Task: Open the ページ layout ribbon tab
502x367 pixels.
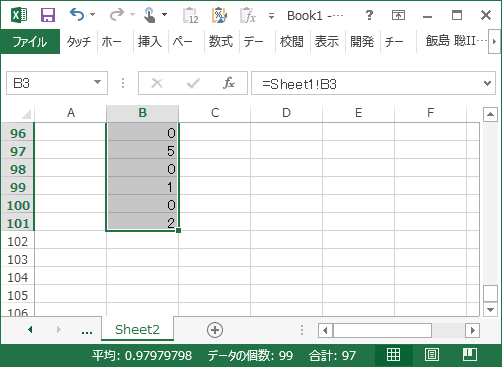Action: tap(183, 42)
